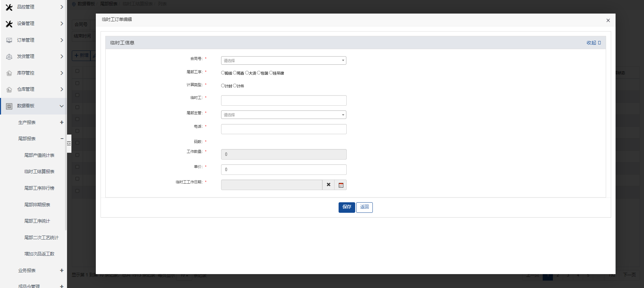Image resolution: width=644 pixels, height=288 pixels.
Task: Click the 返回 button
Action: coord(364,207)
